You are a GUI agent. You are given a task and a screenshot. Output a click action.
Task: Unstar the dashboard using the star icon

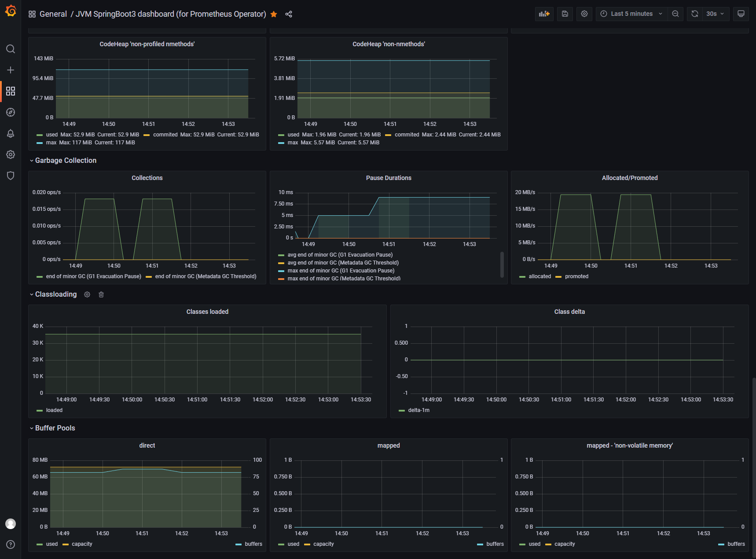[x=274, y=14]
